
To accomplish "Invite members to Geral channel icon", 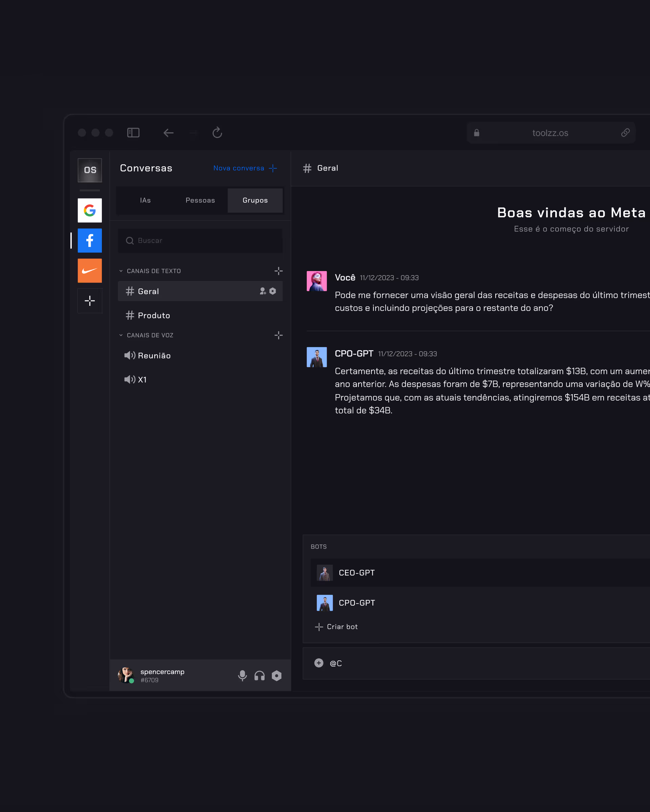I will [x=263, y=291].
